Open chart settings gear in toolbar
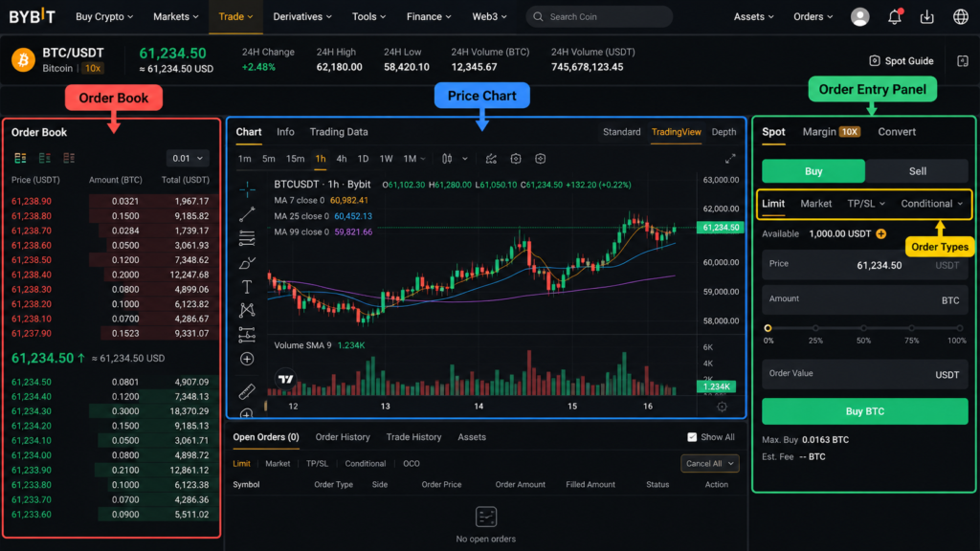980x551 pixels. click(516, 159)
